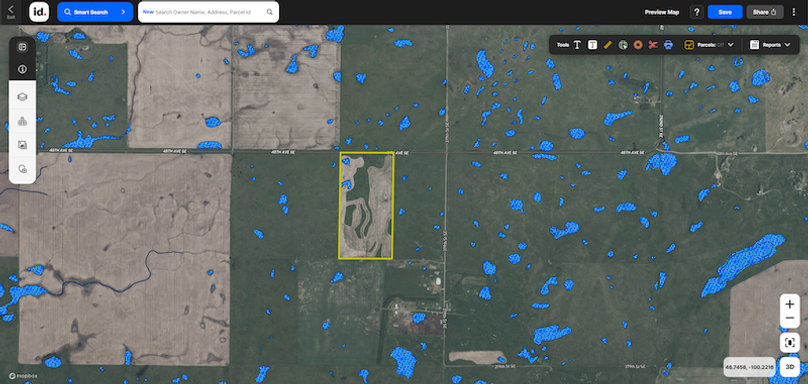
Task: Select the orange ring buffer tool
Action: point(638,45)
